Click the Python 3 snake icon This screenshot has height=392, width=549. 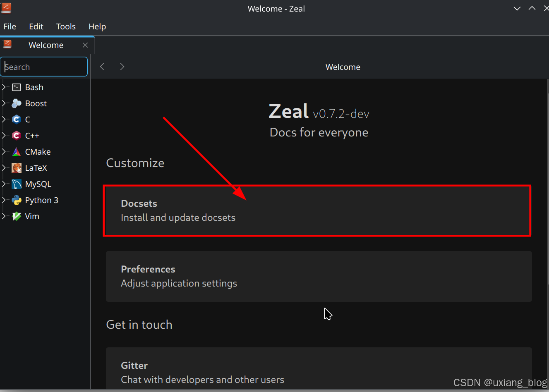17,200
